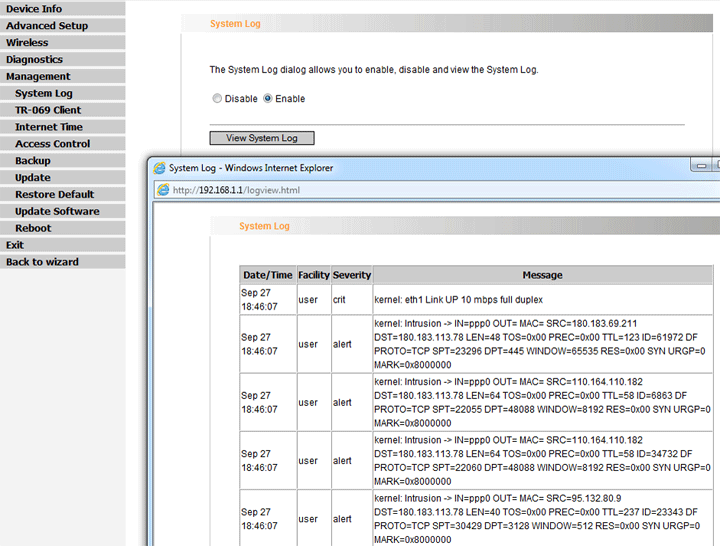The height and width of the screenshot is (546, 720).
Task: Select the Management menu item
Action: tap(62, 76)
